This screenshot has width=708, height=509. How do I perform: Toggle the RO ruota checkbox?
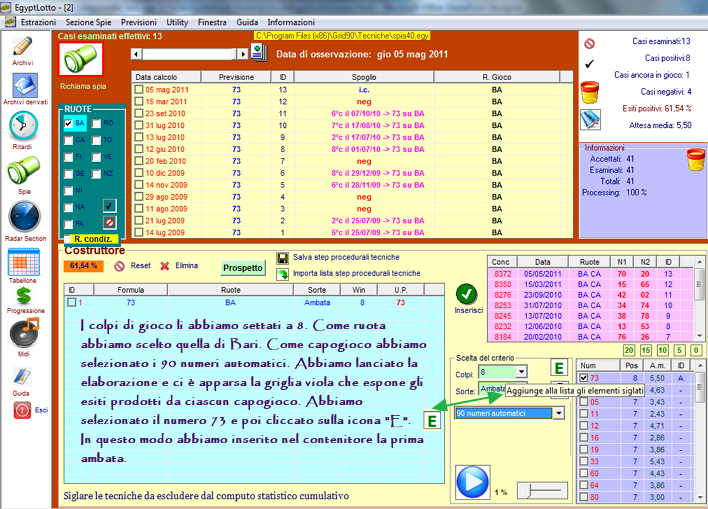point(96,123)
